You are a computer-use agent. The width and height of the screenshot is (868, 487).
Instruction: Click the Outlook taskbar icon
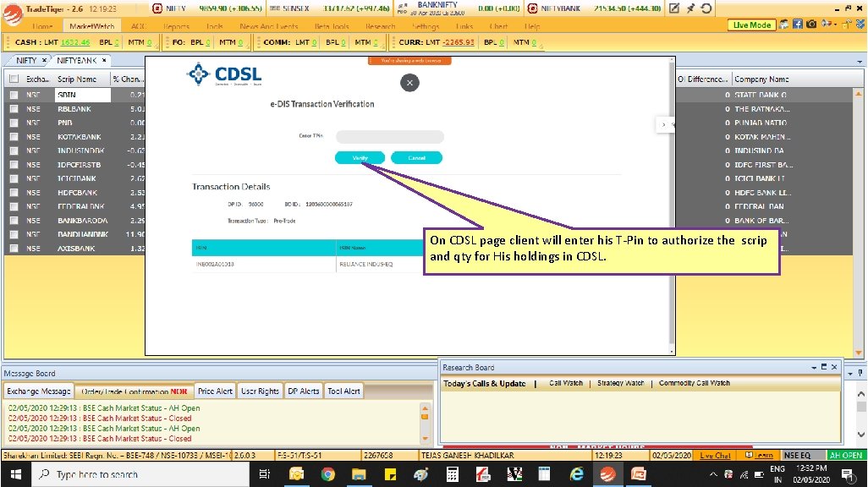[297, 474]
